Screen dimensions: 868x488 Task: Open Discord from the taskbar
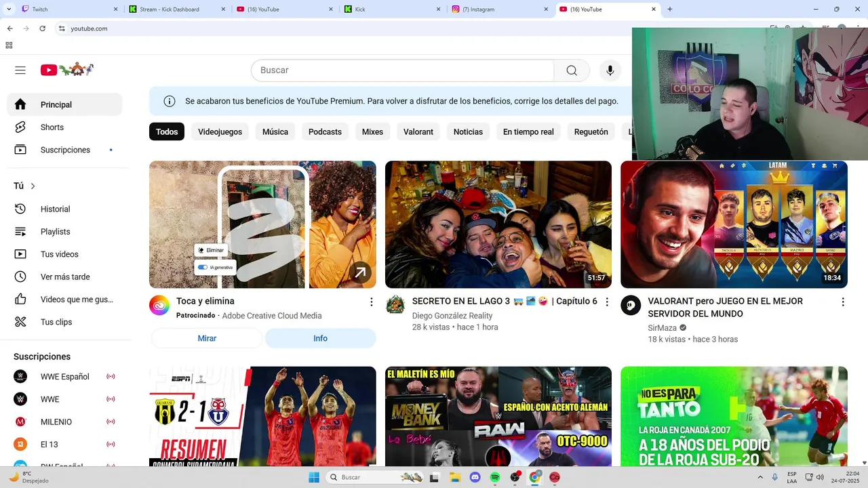[x=475, y=477]
